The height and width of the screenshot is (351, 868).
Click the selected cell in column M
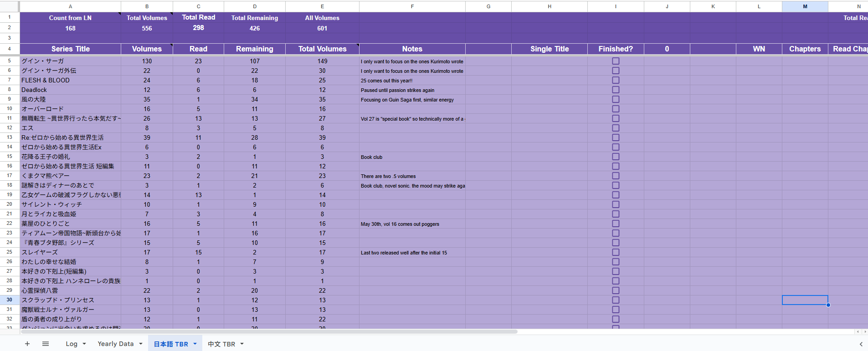[805, 300]
